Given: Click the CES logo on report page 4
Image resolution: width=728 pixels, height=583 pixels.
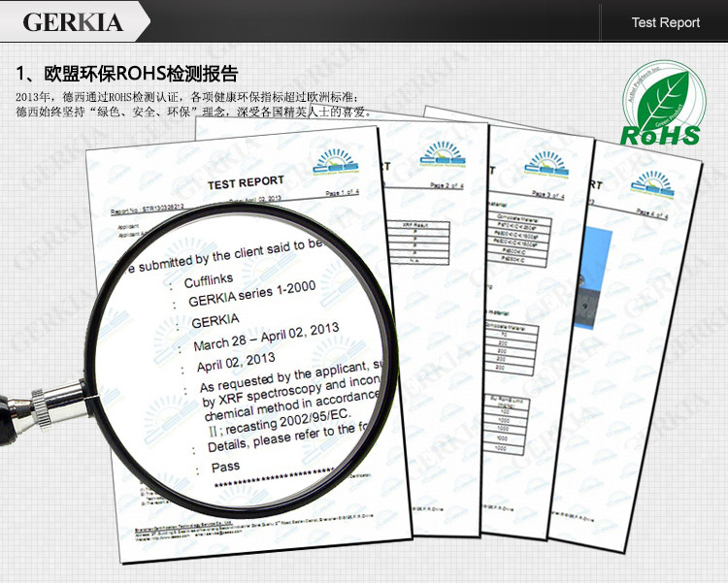Looking at the screenshot, I should (x=653, y=184).
